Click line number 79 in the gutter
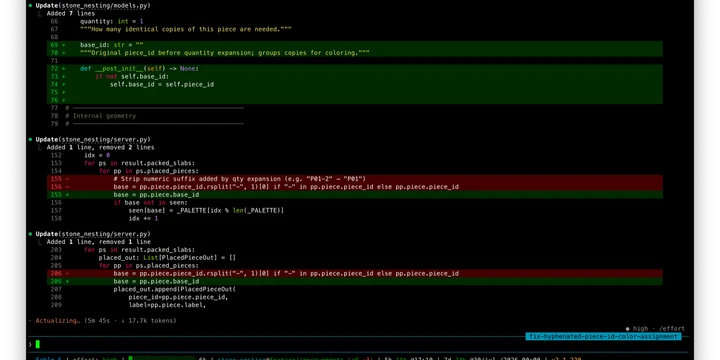 point(54,124)
